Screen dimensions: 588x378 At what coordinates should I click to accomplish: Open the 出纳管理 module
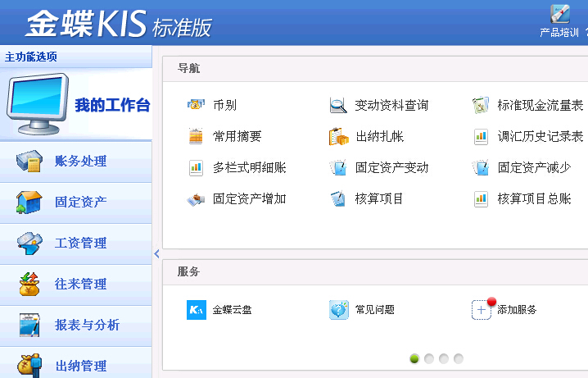tap(75, 362)
